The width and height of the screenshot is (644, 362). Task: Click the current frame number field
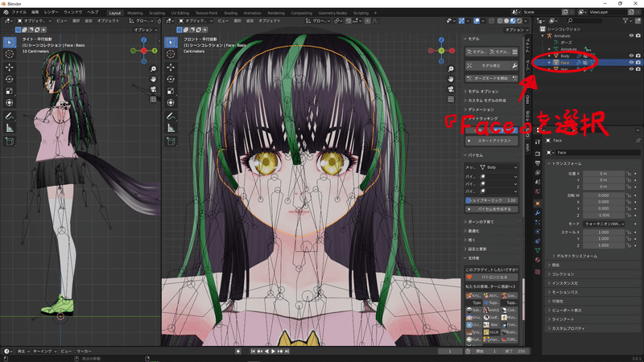point(450,352)
